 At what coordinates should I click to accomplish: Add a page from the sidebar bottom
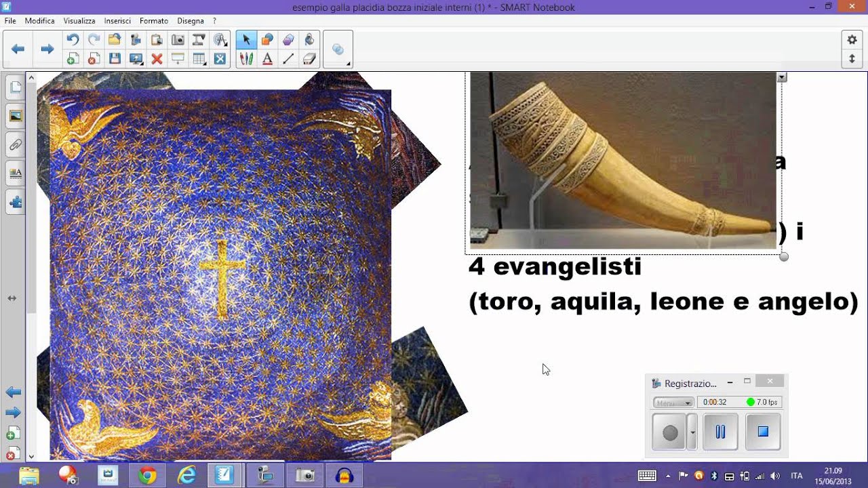pyautogui.click(x=14, y=434)
